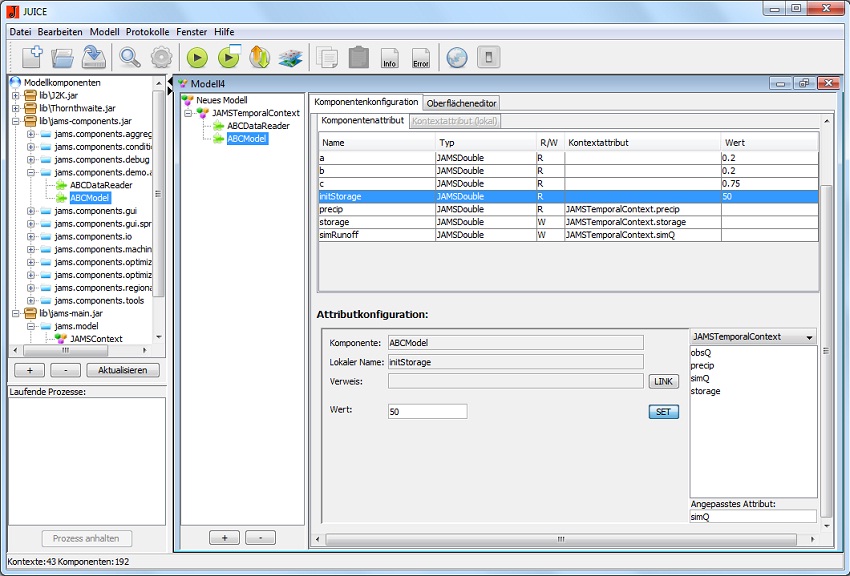Click into the Wert input field
The width and height of the screenshot is (850, 576).
pyautogui.click(x=427, y=411)
